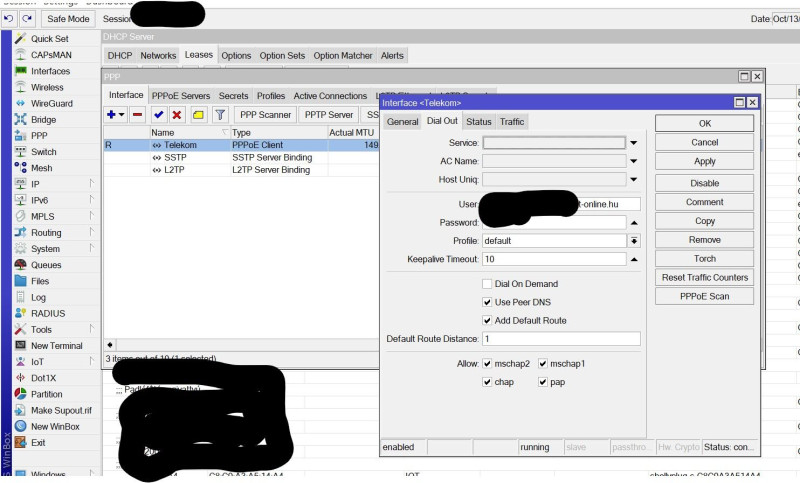Click Reset Traffic Counters
800x483 pixels.
tap(705, 277)
